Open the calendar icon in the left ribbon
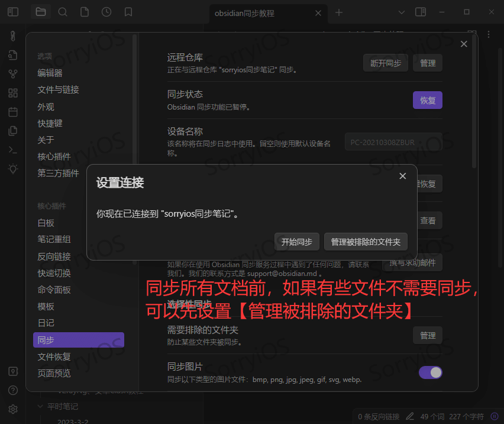This screenshot has height=424, width=504. (12, 111)
